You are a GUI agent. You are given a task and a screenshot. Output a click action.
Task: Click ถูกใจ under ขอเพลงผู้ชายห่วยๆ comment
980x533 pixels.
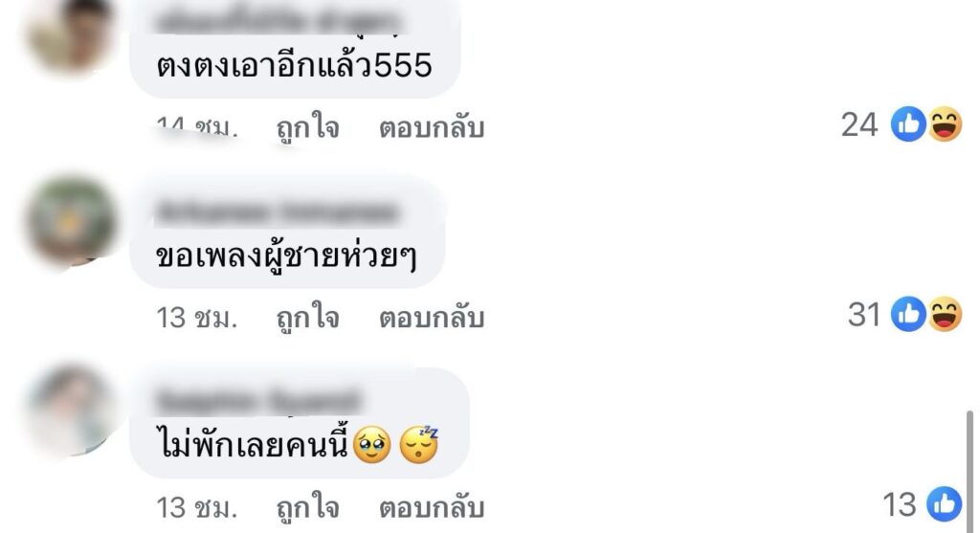click(307, 318)
